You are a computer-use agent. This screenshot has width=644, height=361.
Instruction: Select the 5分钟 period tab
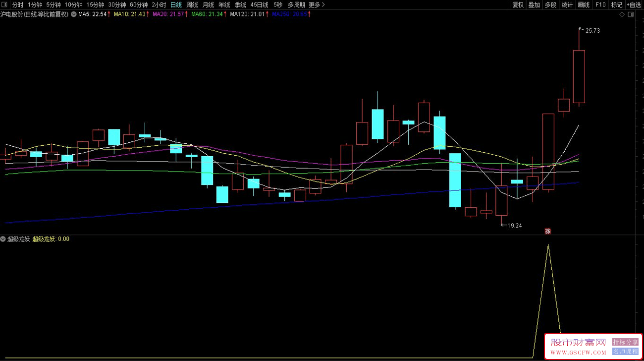pyautogui.click(x=54, y=4)
